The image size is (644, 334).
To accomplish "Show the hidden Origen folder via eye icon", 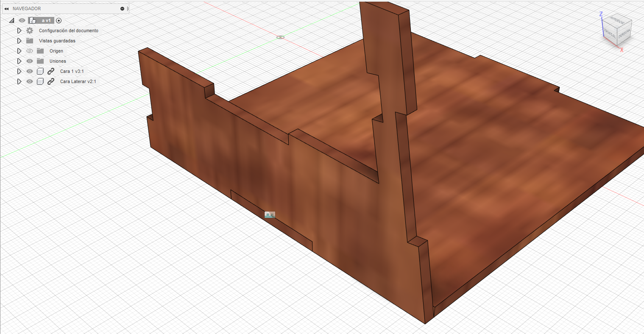I will tap(30, 51).
